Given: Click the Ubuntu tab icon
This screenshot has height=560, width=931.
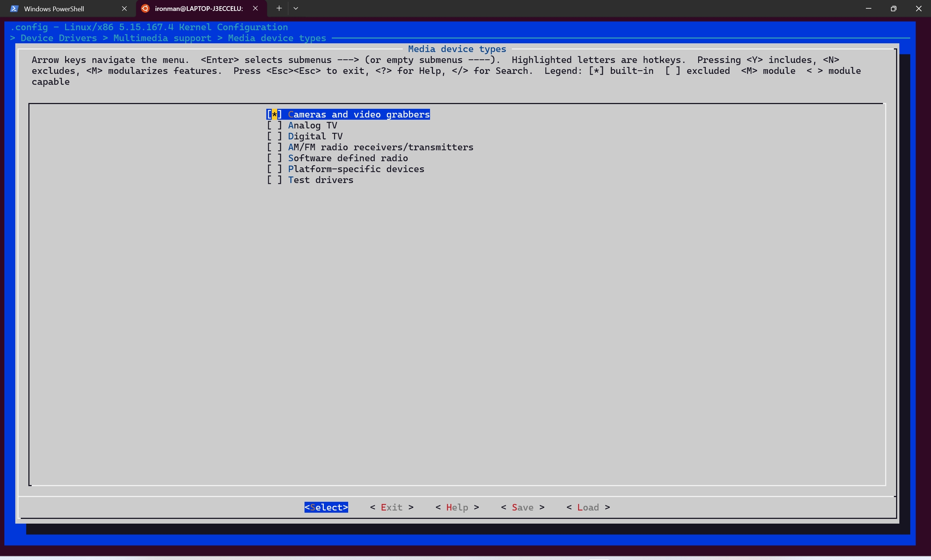Looking at the screenshot, I should (x=145, y=8).
